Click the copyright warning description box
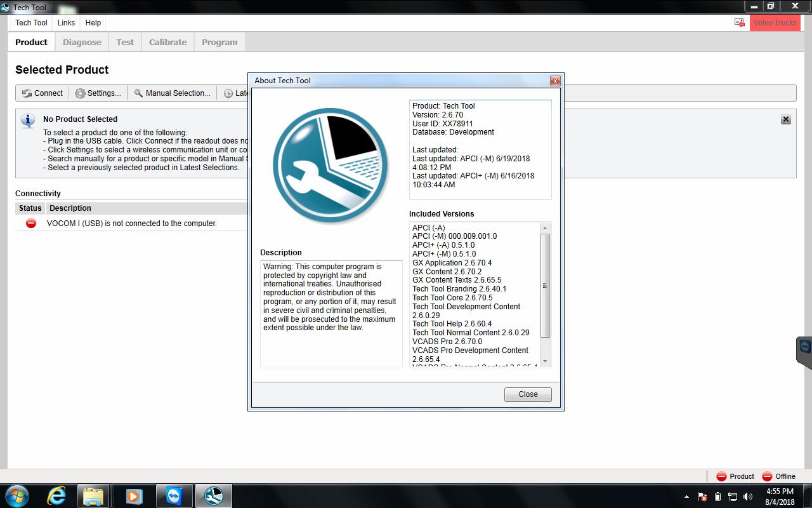Image resolution: width=812 pixels, height=508 pixels. click(x=331, y=314)
